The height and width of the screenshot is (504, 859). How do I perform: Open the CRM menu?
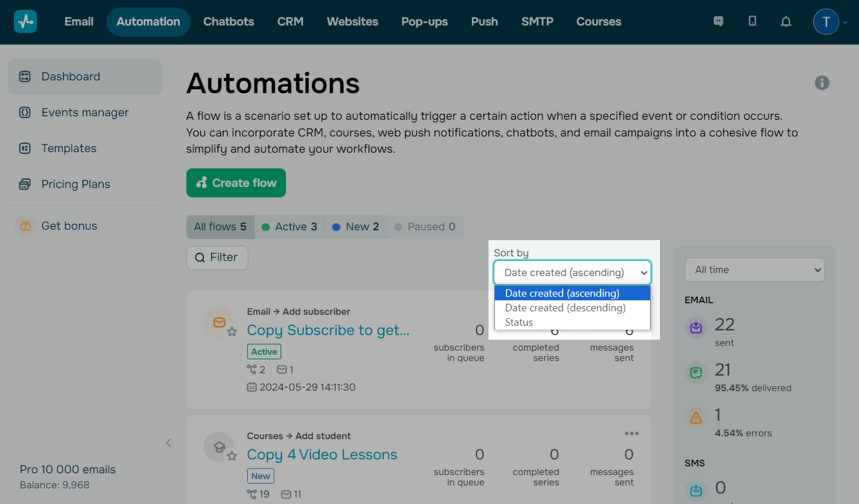[x=291, y=21]
